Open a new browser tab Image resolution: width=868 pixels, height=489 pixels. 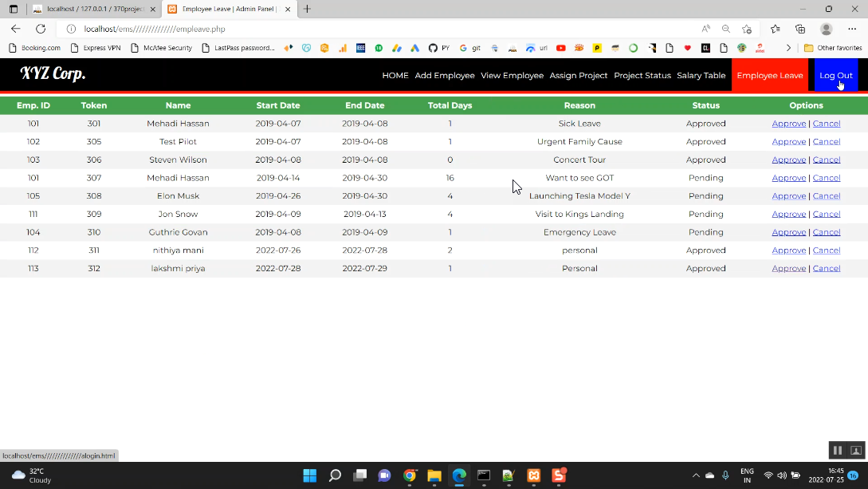[x=307, y=9]
